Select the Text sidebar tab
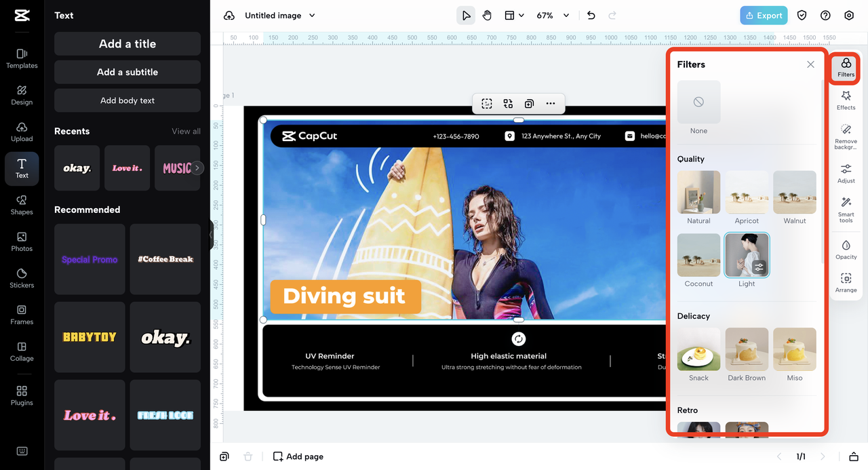The width and height of the screenshot is (868, 470). point(22,168)
